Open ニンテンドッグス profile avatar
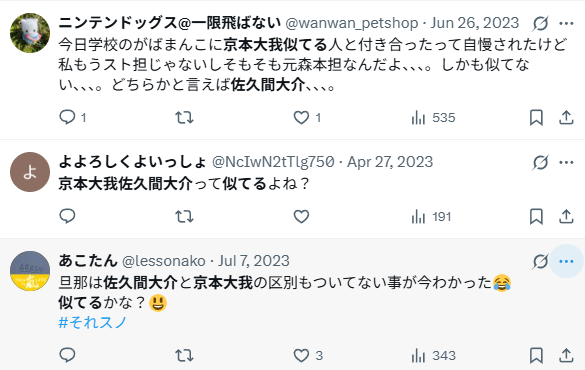 coord(30,33)
